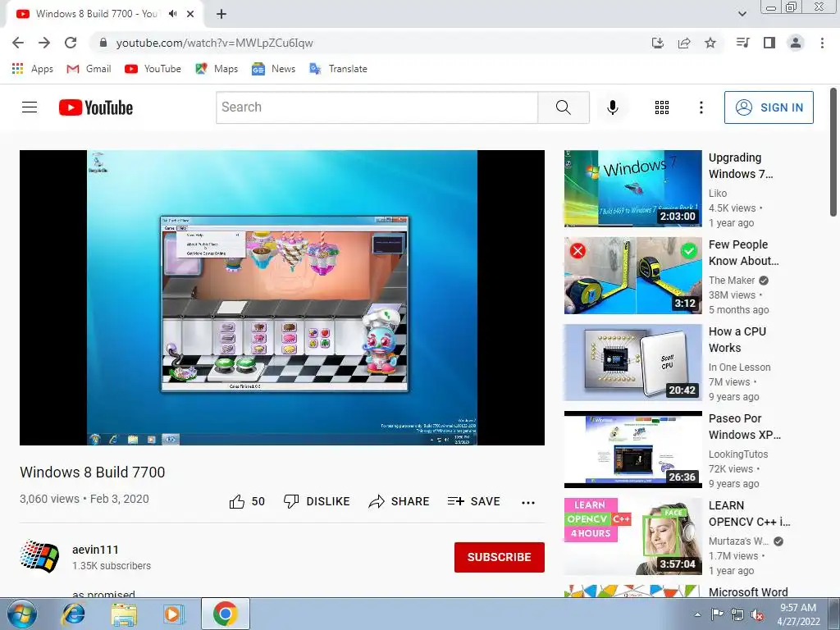Launch Internet Explorer from taskbar
Screen dimensions: 840x630
73,614
